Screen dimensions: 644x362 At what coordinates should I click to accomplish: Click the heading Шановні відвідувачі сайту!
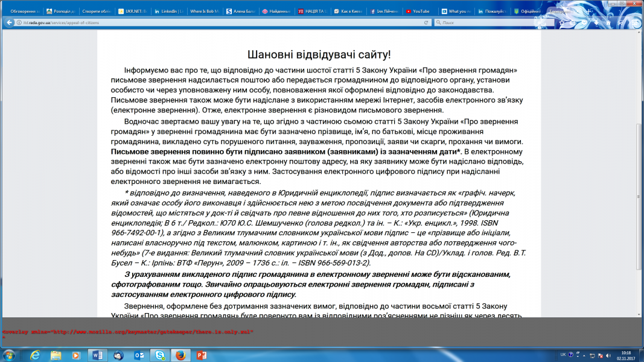[x=319, y=54]
